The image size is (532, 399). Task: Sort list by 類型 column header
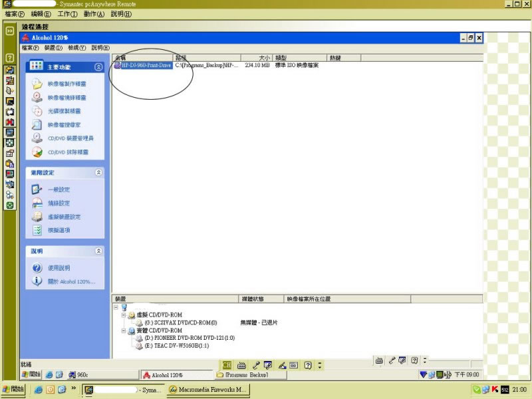299,58
